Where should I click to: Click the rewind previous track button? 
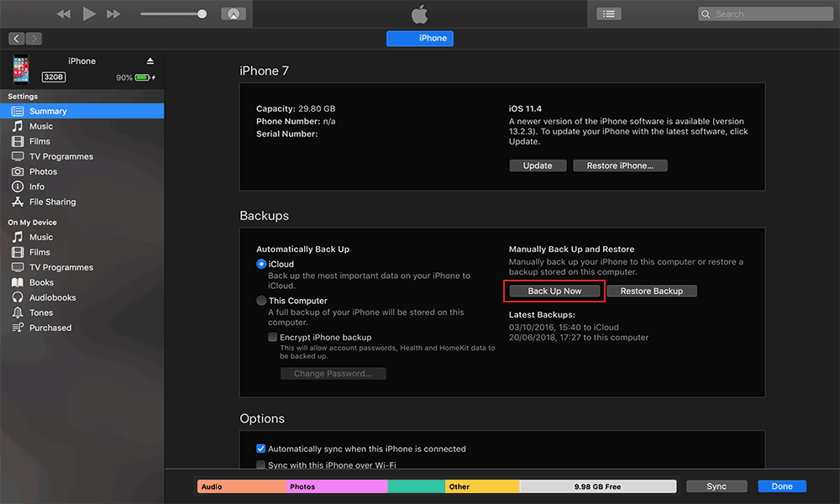pyautogui.click(x=64, y=14)
